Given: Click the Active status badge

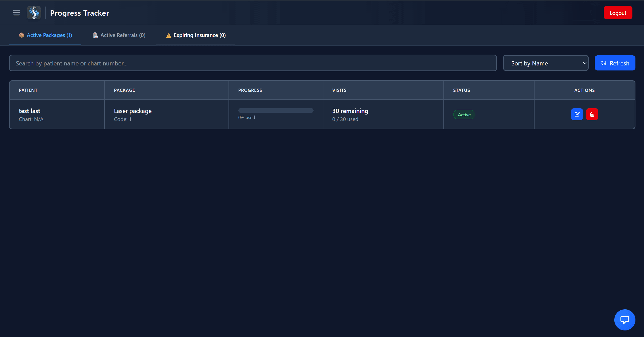Looking at the screenshot, I should [x=464, y=114].
